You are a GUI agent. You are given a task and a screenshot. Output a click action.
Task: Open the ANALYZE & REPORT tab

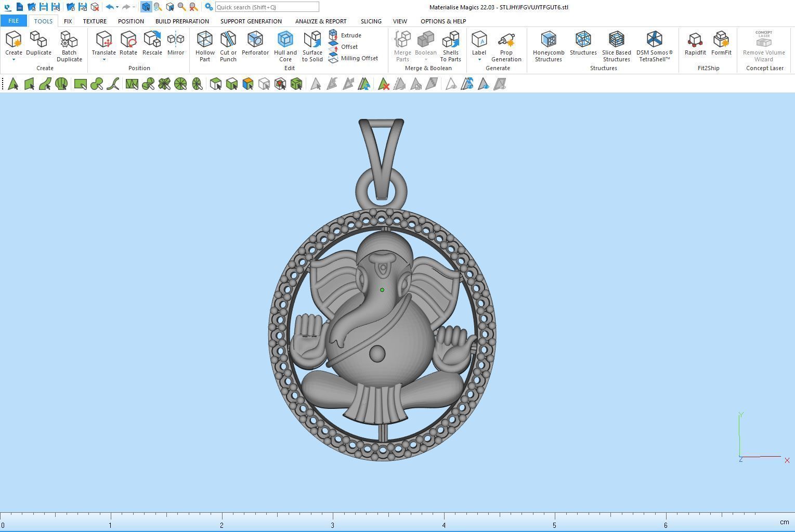coord(321,21)
